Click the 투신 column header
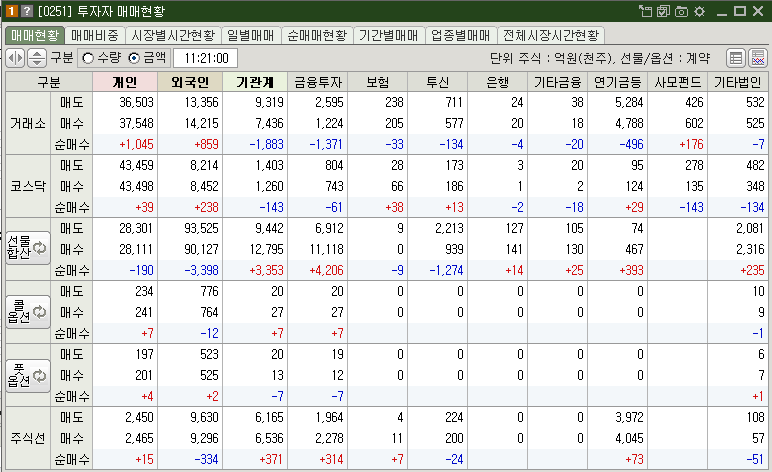772x472 pixels. click(438, 82)
